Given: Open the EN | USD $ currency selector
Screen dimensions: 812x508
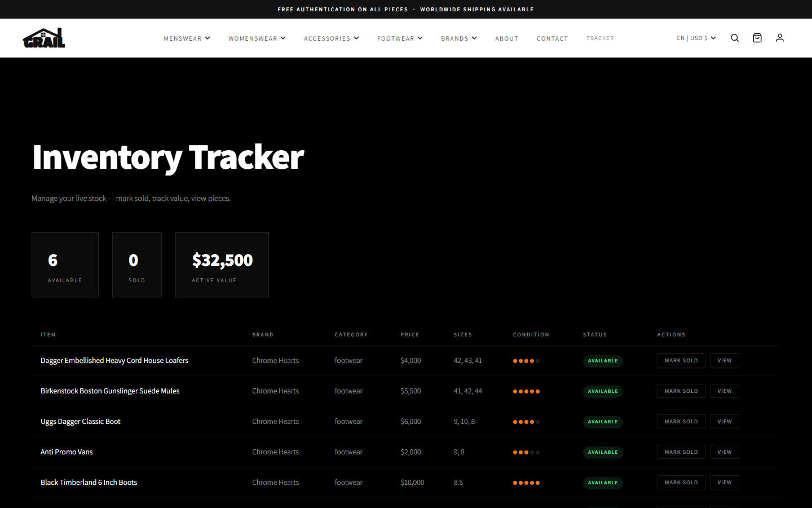Looking at the screenshot, I should coord(696,38).
